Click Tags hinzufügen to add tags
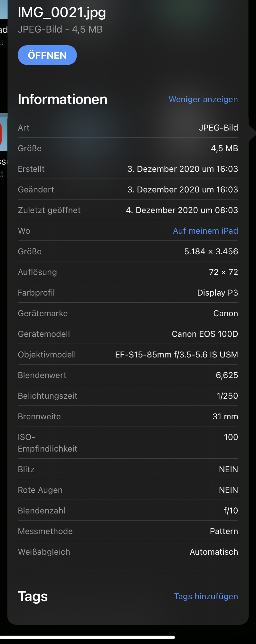256x644 pixels. pyautogui.click(x=206, y=596)
